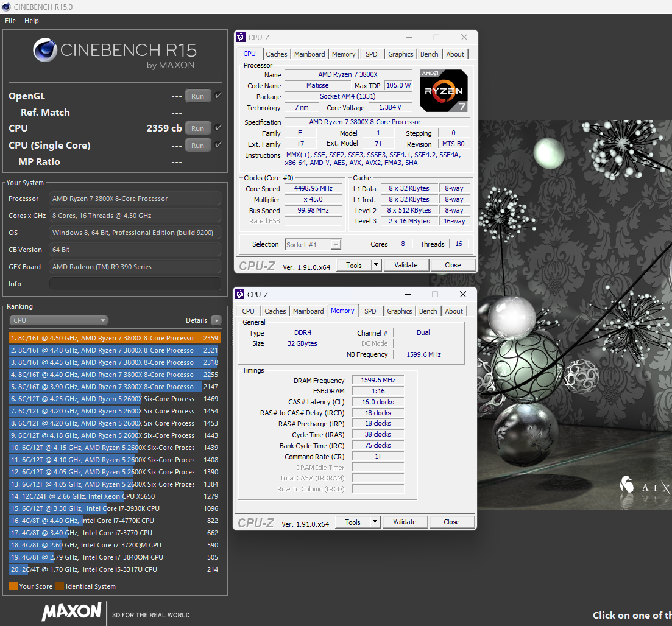Click the AMD Ryzen 7 logo image
672x626 pixels.
pyautogui.click(x=444, y=91)
